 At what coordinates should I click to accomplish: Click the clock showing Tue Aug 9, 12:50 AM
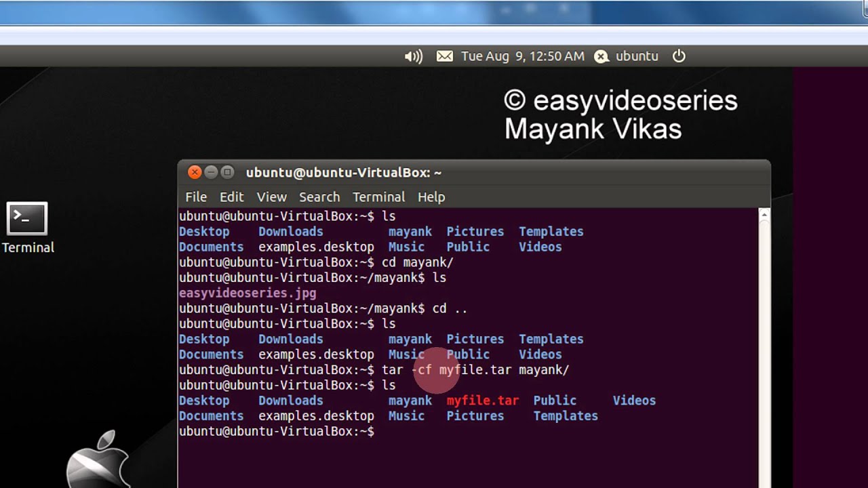[x=522, y=56]
